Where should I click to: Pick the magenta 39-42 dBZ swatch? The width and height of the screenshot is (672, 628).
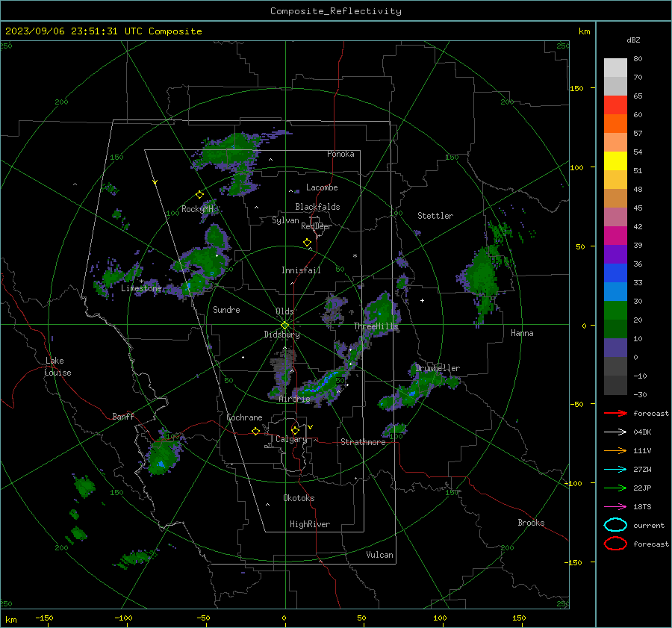point(615,235)
